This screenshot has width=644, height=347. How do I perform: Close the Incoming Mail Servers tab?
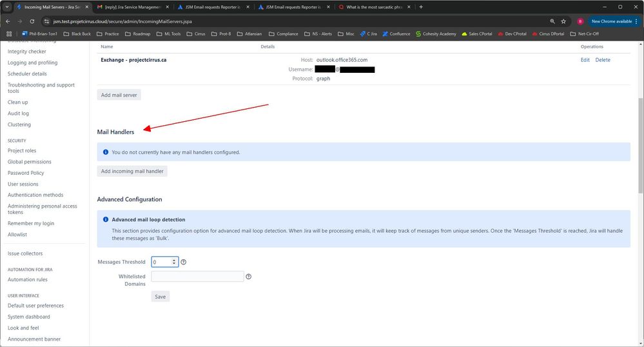point(86,7)
